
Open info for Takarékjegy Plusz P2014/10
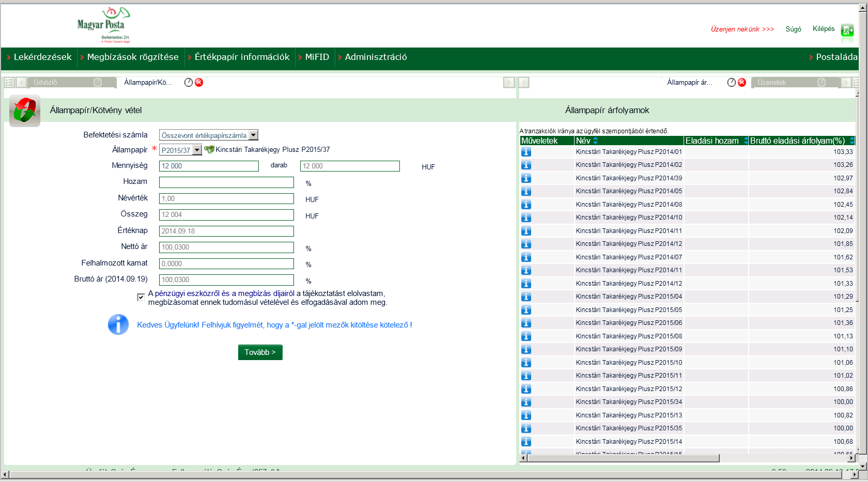(526, 217)
